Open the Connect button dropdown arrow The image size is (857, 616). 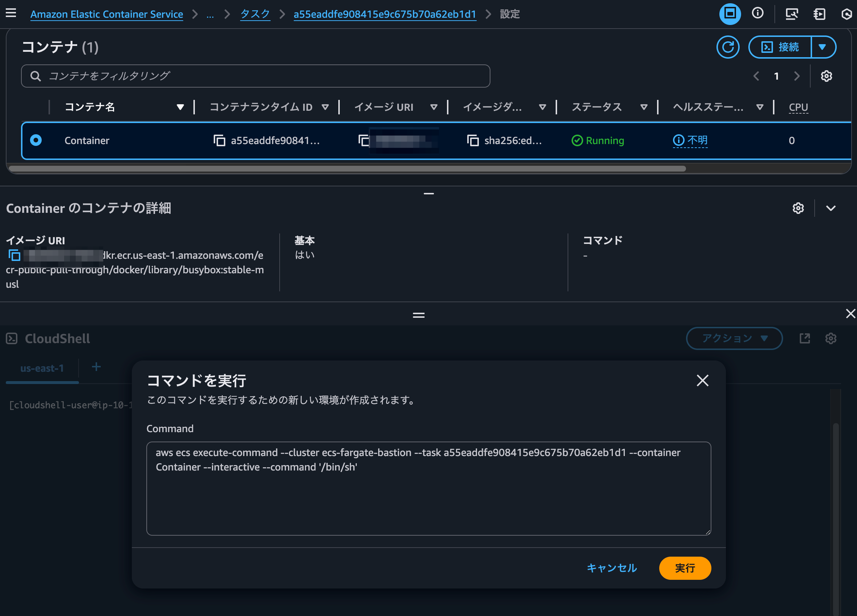pyautogui.click(x=823, y=47)
